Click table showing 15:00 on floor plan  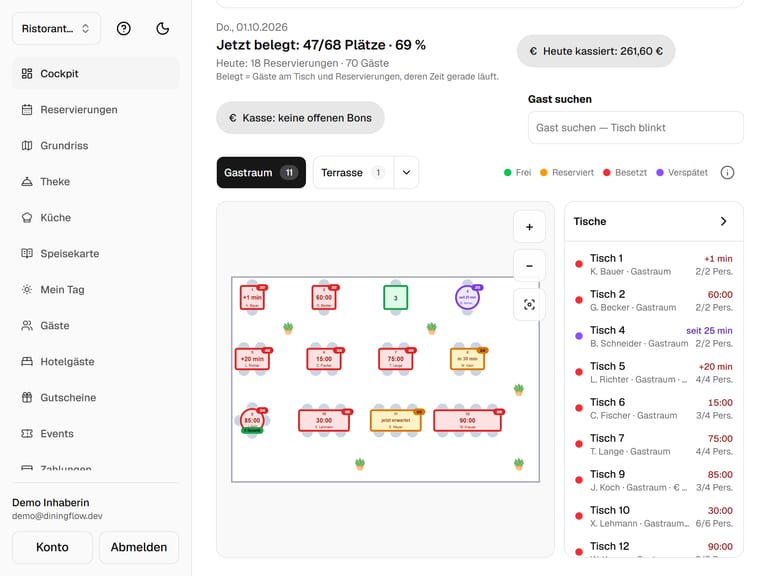pyautogui.click(x=324, y=359)
